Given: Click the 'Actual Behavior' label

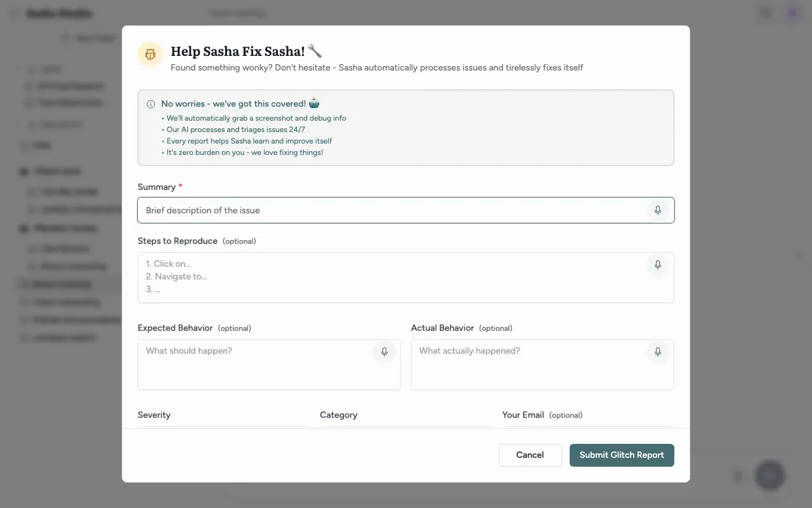Looking at the screenshot, I should pyautogui.click(x=443, y=328).
